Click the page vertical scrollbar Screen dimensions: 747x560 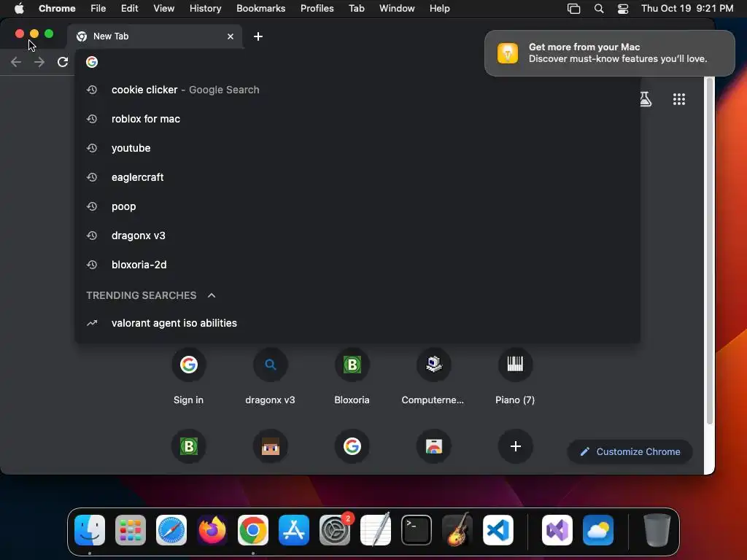click(x=709, y=251)
